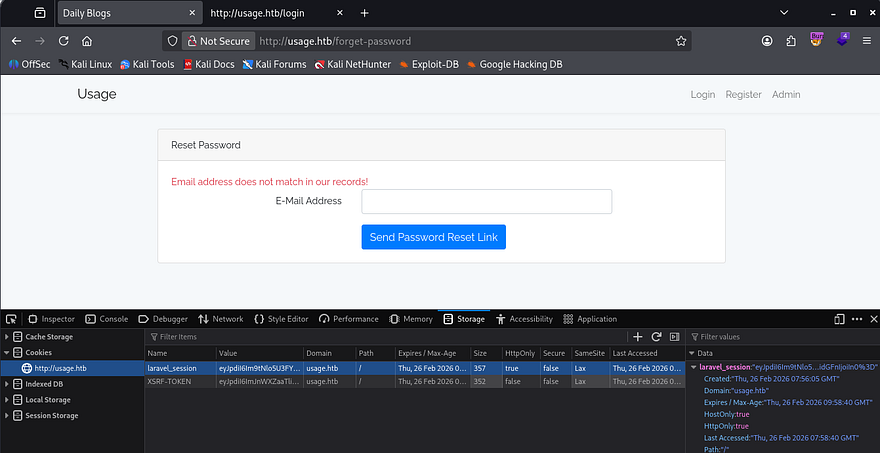Click the E-Mail Address input field
The width and height of the screenshot is (880, 453).
[486, 201]
